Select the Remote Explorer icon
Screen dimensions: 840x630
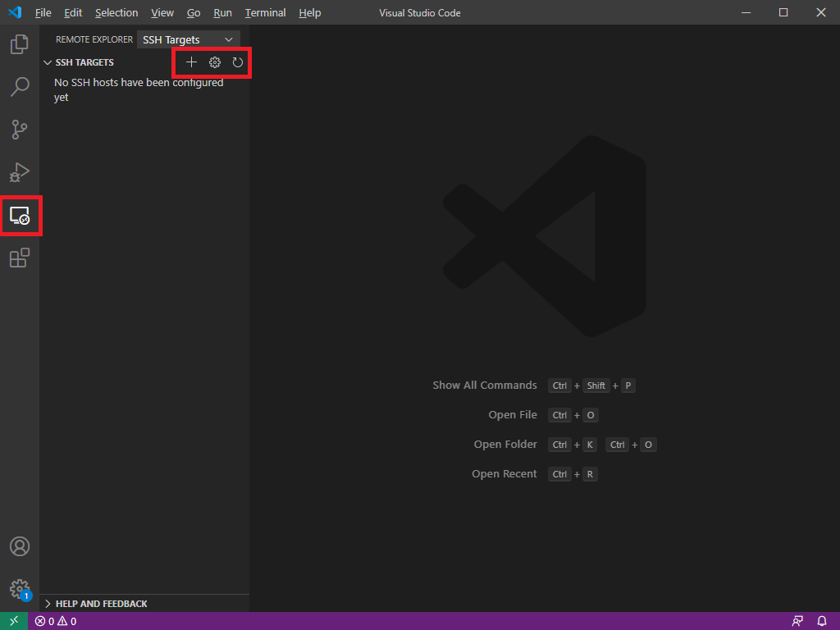(20, 216)
